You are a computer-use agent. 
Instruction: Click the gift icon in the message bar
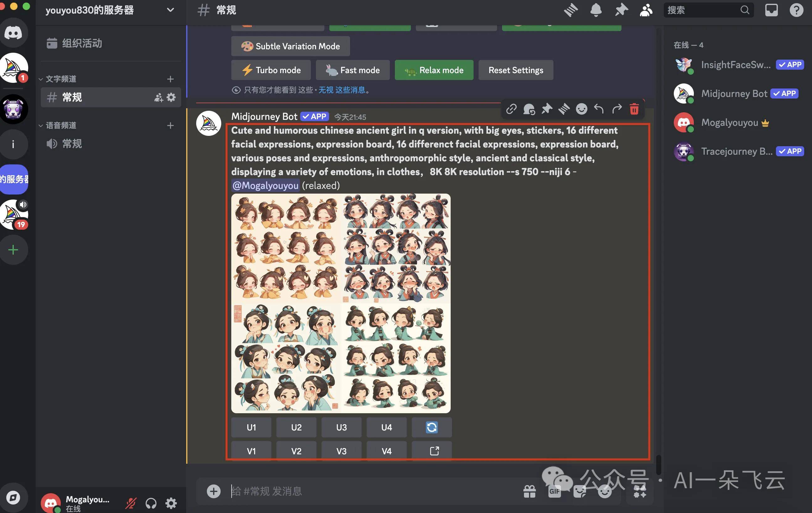tap(529, 491)
